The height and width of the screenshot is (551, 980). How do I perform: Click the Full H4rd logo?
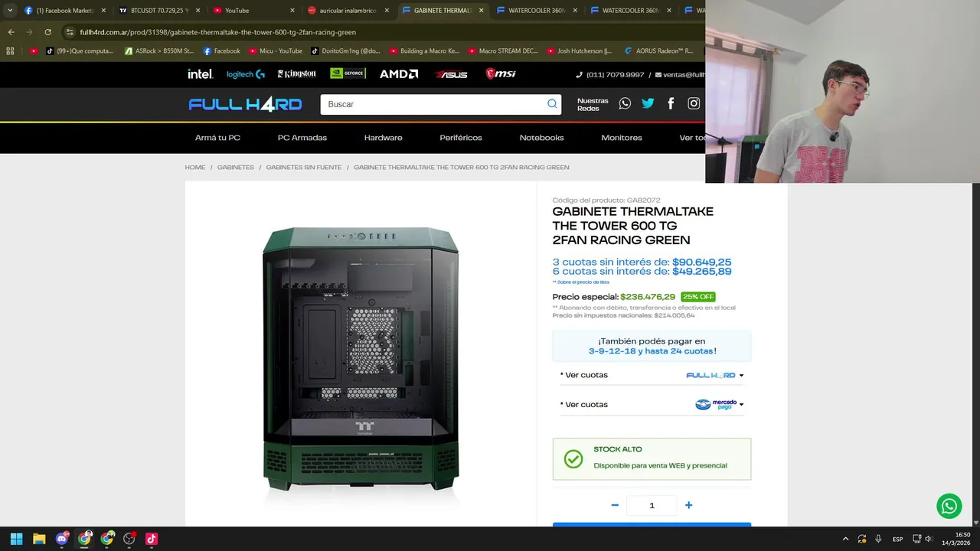(x=245, y=104)
